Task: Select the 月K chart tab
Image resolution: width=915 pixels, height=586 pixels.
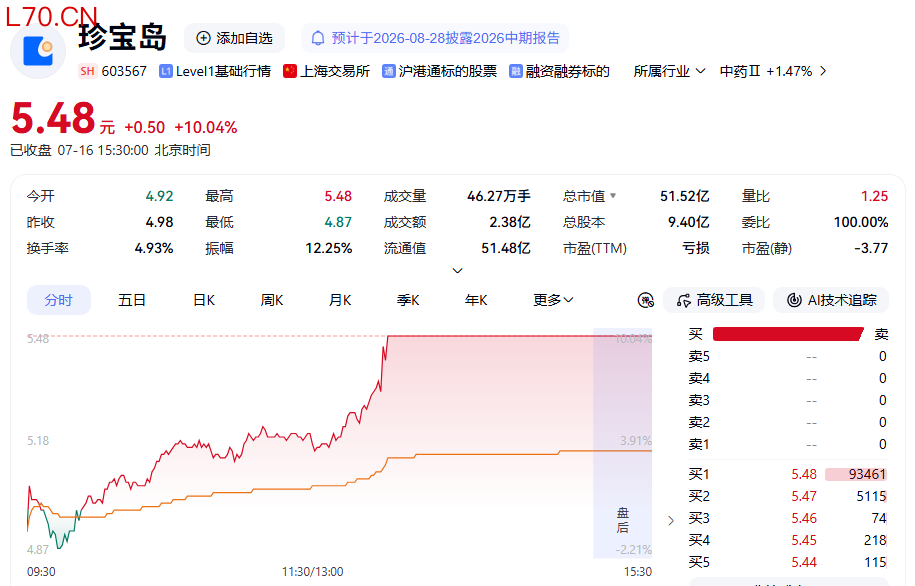Action: pos(340,300)
